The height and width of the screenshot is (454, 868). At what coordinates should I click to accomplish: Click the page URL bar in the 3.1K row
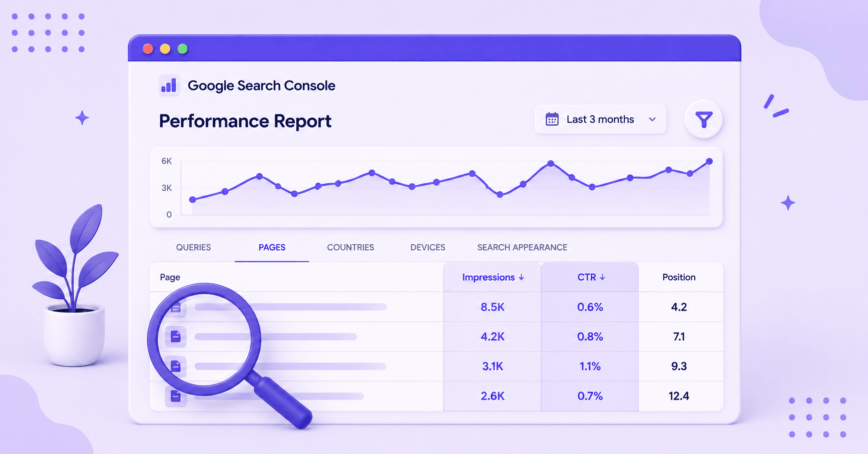(290, 366)
